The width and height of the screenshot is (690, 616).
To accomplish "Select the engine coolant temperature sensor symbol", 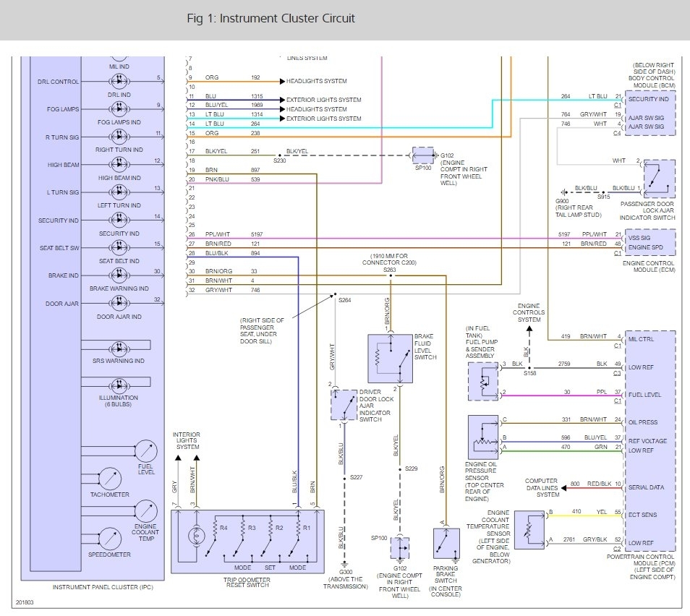I will coord(529,530).
